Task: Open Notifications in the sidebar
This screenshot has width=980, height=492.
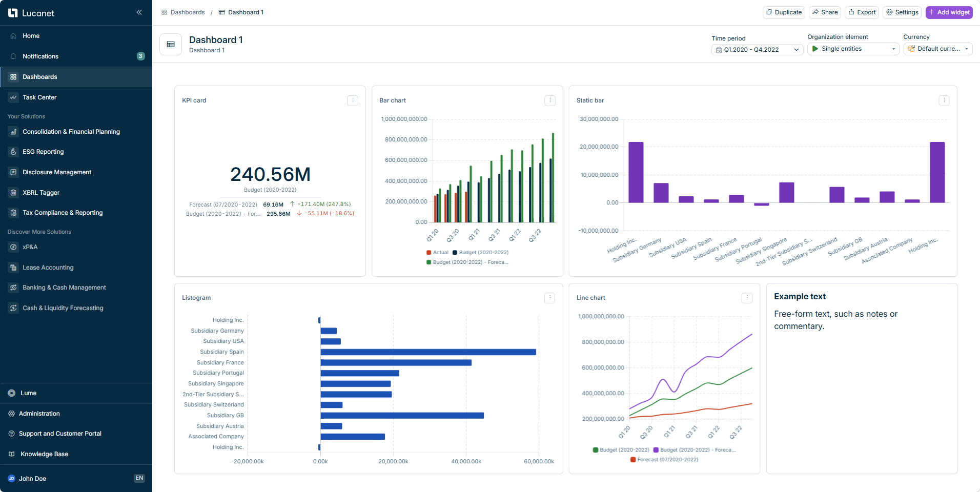Action: [x=76, y=56]
